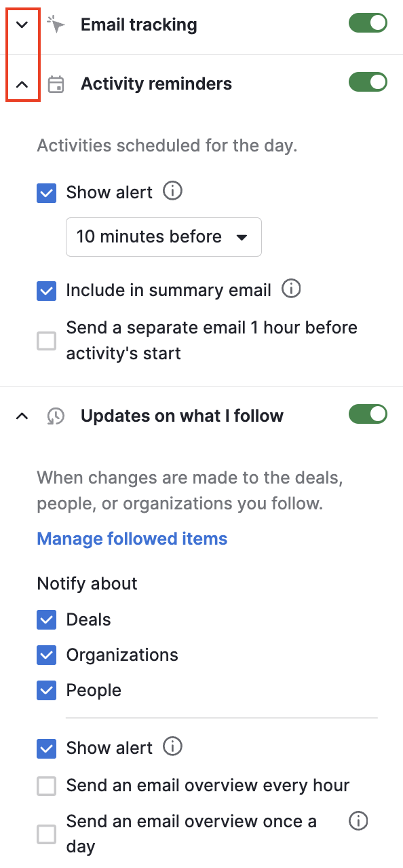Click the Email tracking spark icon

[56, 24]
